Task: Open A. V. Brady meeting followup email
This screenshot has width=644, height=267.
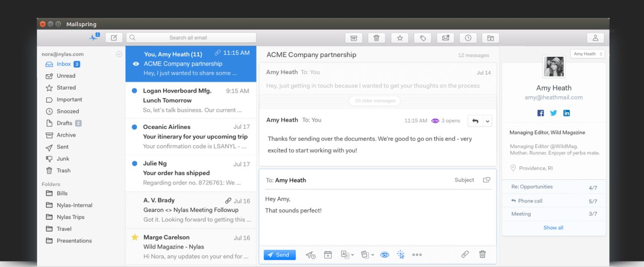Action: [x=191, y=210]
